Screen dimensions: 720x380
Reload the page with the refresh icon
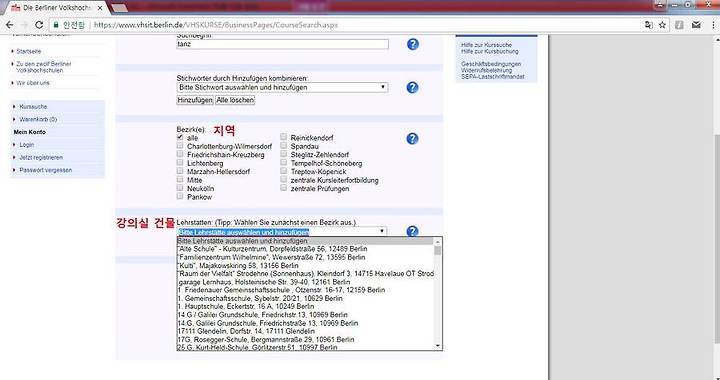(39, 25)
